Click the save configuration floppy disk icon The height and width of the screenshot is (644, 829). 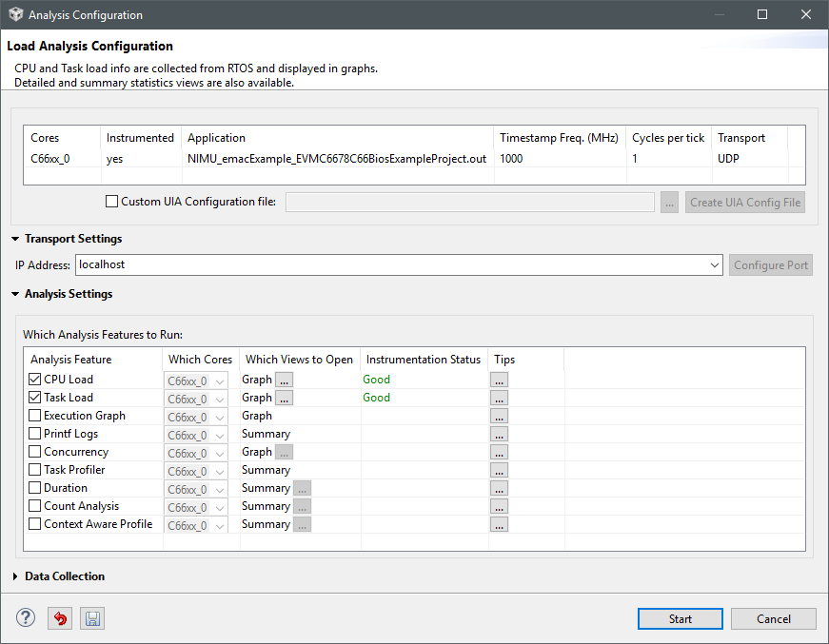92,618
